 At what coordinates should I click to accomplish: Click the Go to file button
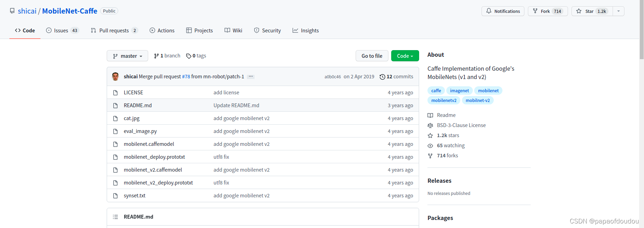pos(372,56)
